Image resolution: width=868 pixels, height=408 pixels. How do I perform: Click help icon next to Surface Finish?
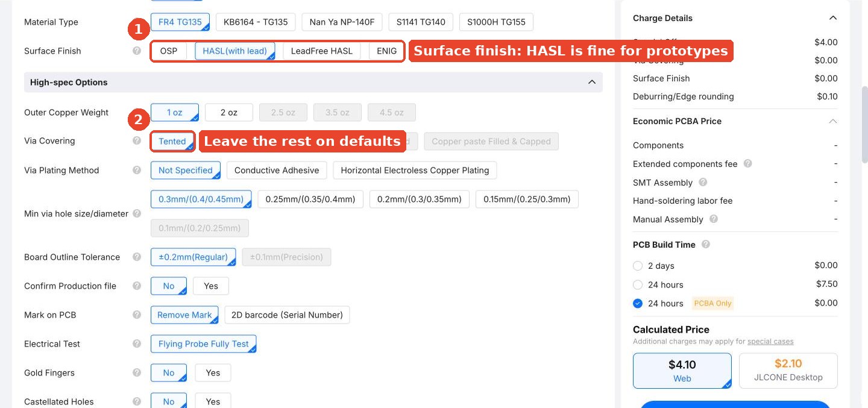(x=137, y=51)
